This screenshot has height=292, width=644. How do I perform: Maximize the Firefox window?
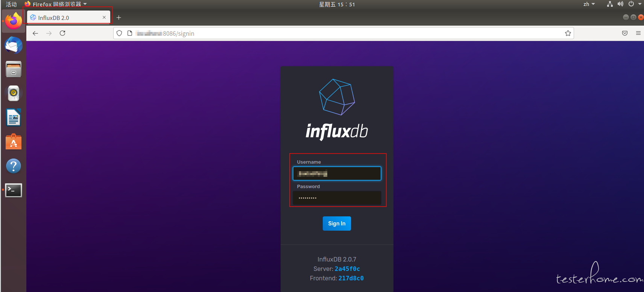[x=633, y=17]
